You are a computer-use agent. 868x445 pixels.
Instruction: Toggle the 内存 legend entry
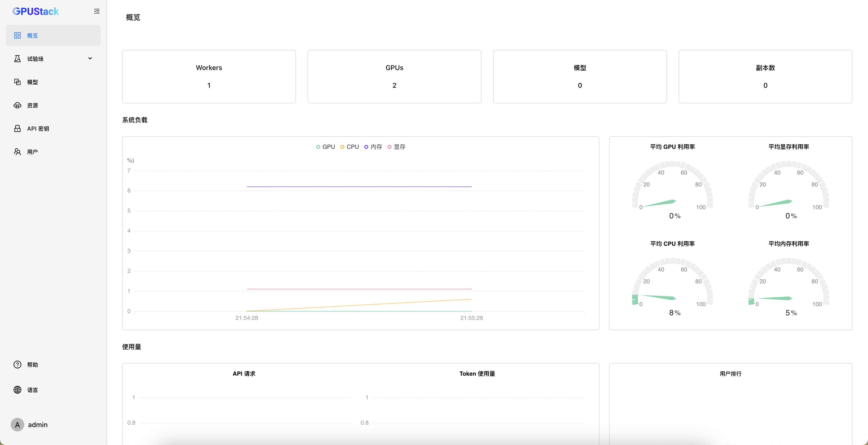point(373,147)
